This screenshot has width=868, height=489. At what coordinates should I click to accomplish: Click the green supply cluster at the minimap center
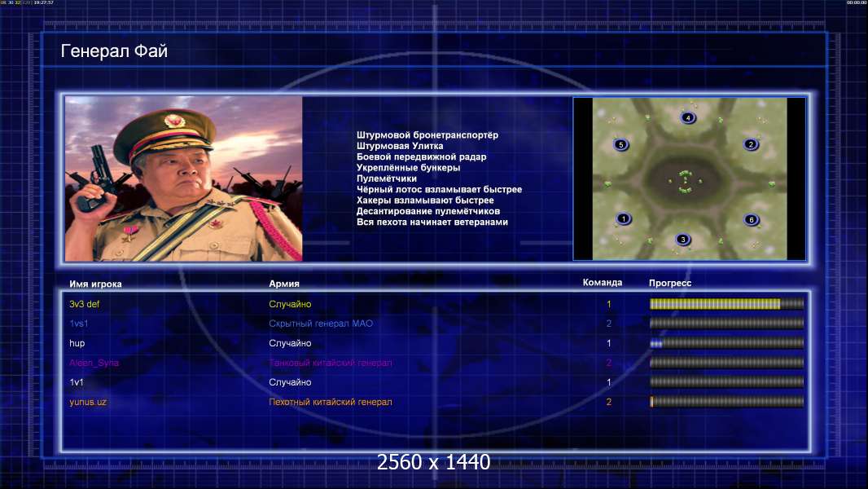[x=686, y=182]
